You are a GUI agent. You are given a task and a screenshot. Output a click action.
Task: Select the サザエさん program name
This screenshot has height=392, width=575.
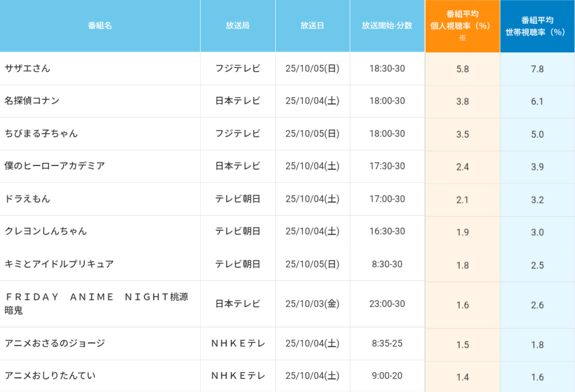(x=27, y=68)
